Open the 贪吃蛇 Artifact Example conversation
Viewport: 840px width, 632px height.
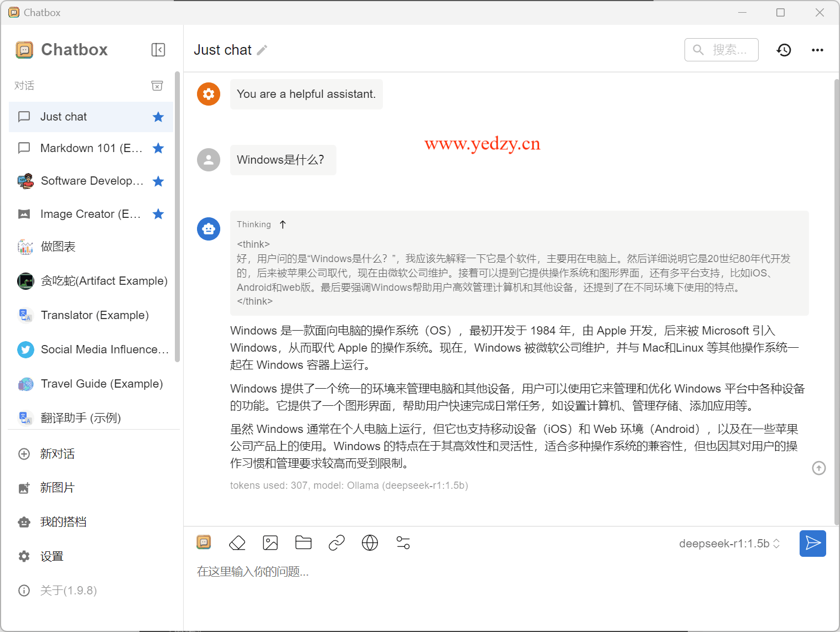pyautogui.click(x=91, y=281)
